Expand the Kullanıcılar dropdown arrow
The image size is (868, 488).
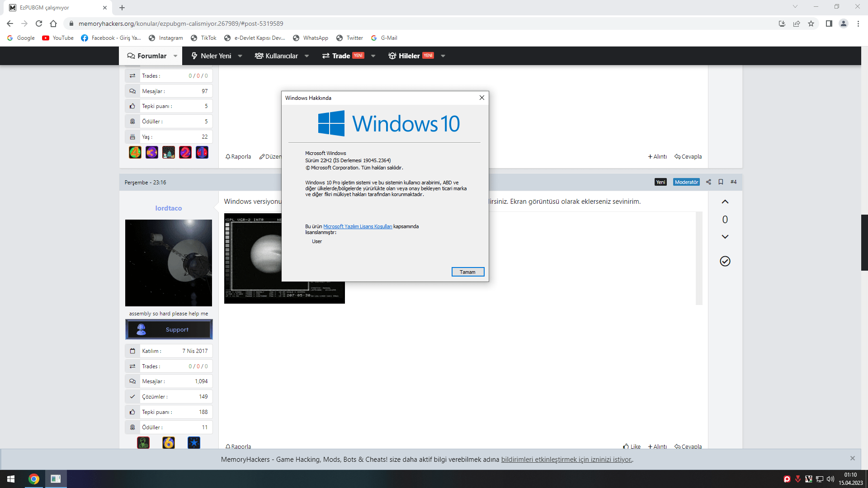(x=307, y=56)
